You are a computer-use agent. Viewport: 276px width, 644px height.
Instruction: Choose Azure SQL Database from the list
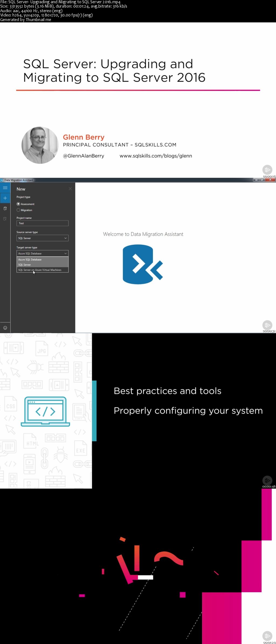(x=43, y=260)
